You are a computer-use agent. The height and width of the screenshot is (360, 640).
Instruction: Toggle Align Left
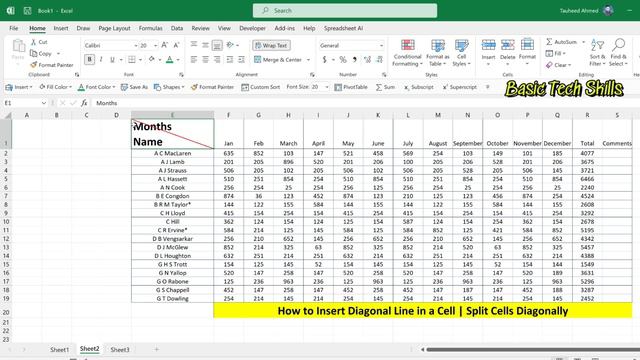[194, 60]
